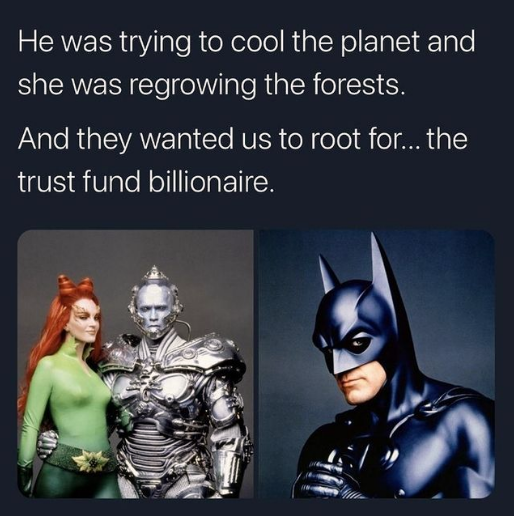The width and height of the screenshot is (514, 516).
Task: Open the left photo of two costumed characters
Action: [x=135, y=364]
